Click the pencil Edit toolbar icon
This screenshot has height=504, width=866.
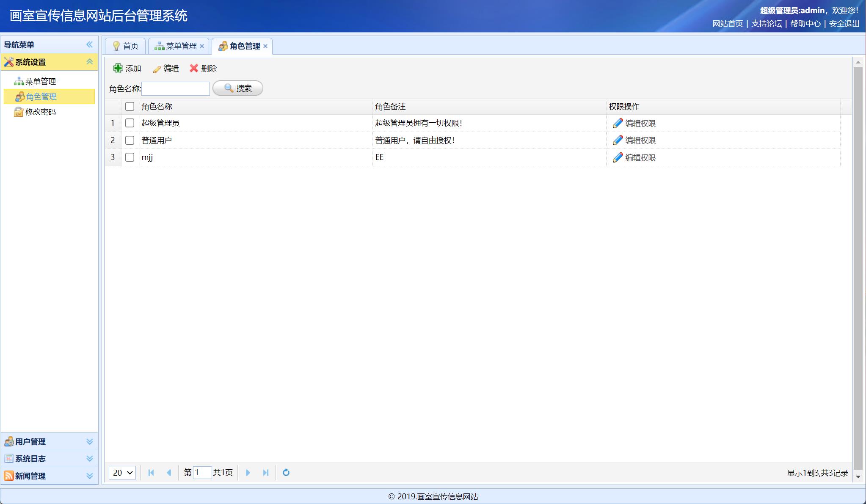pos(157,69)
